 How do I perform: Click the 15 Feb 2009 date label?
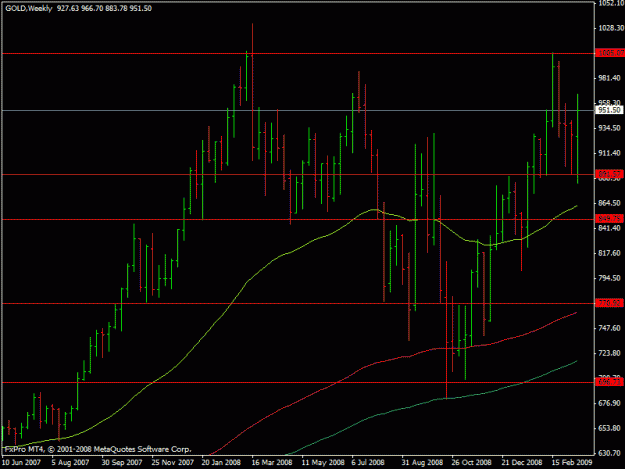tap(572, 463)
